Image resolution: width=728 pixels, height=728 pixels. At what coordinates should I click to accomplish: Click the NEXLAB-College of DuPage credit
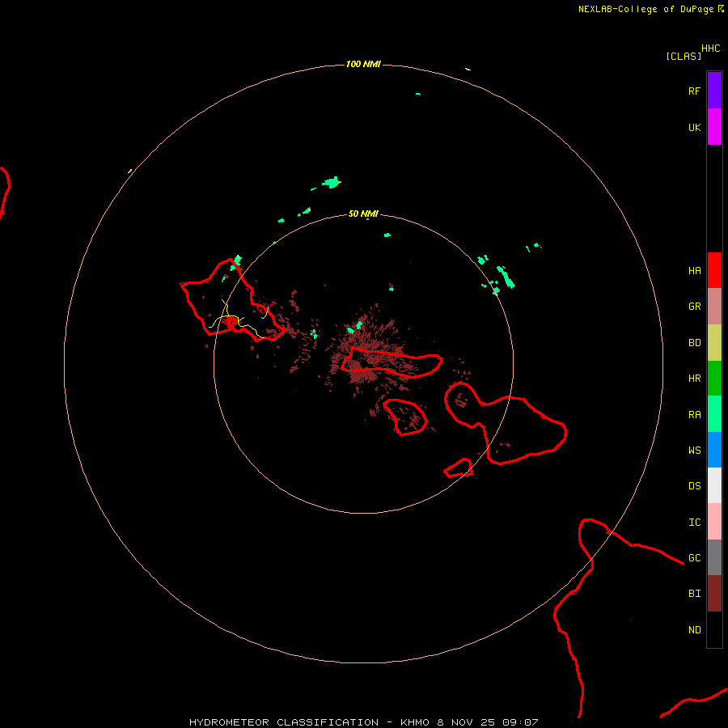point(645,9)
